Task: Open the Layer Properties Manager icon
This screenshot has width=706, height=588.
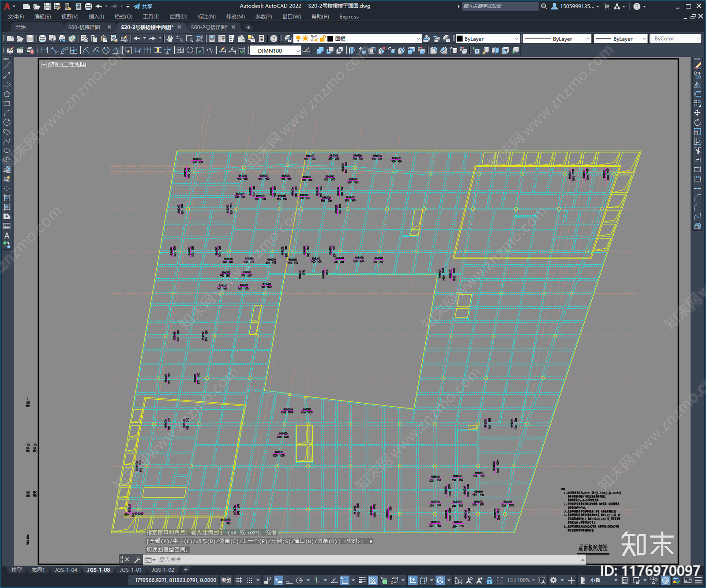Action: (288, 39)
